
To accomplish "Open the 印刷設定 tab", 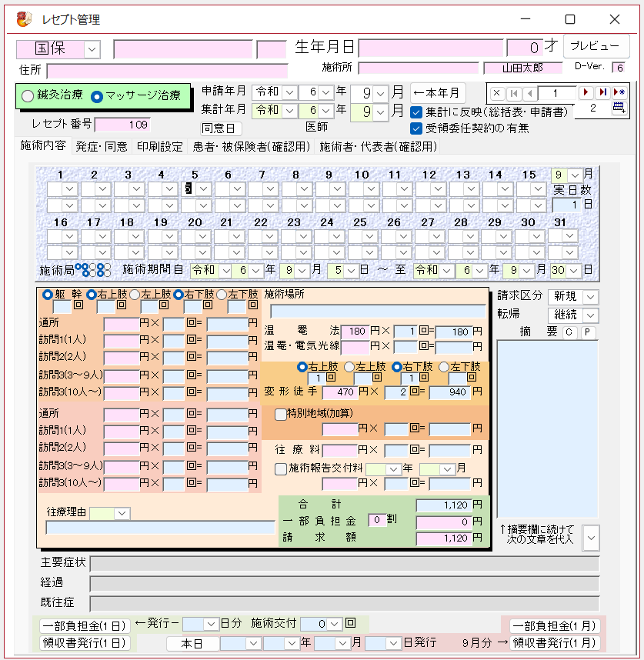I will coord(160,146).
